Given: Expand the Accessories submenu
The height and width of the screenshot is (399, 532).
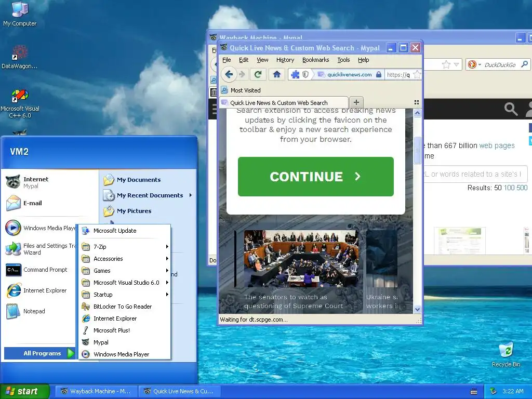Looking at the screenshot, I should [125, 259].
